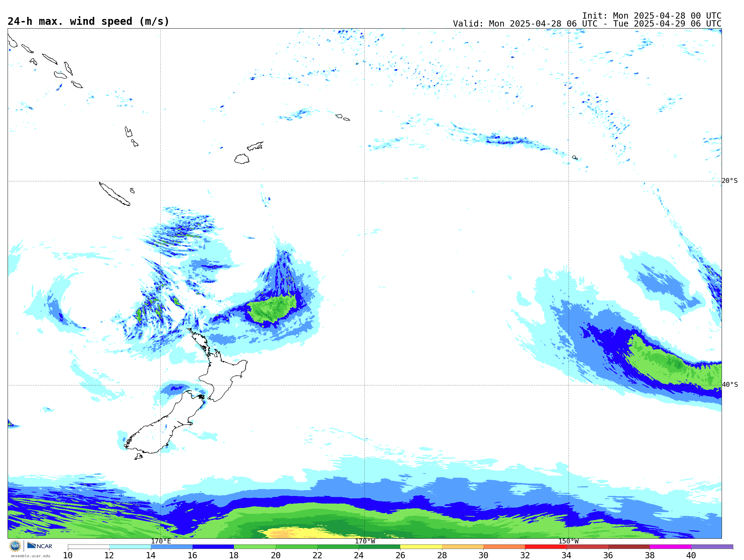Click the colorbar label '18'
Viewport: 744px width, 560px height.
(x=234, y=555)
